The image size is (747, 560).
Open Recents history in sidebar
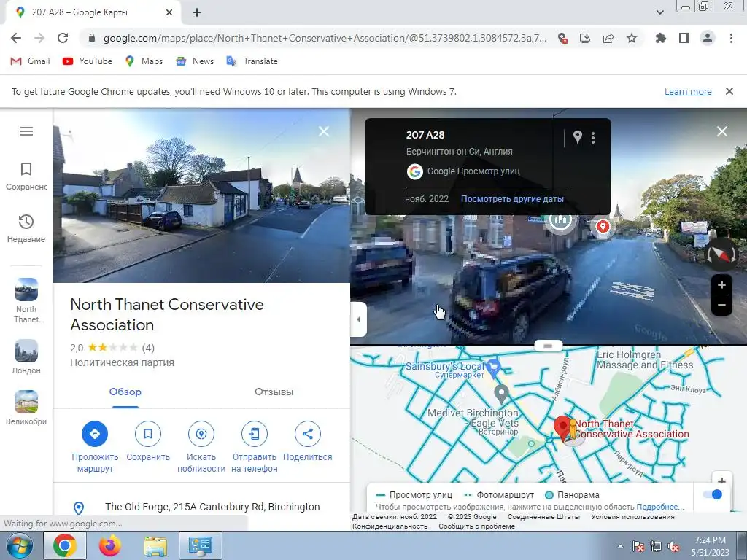[26, 228]
